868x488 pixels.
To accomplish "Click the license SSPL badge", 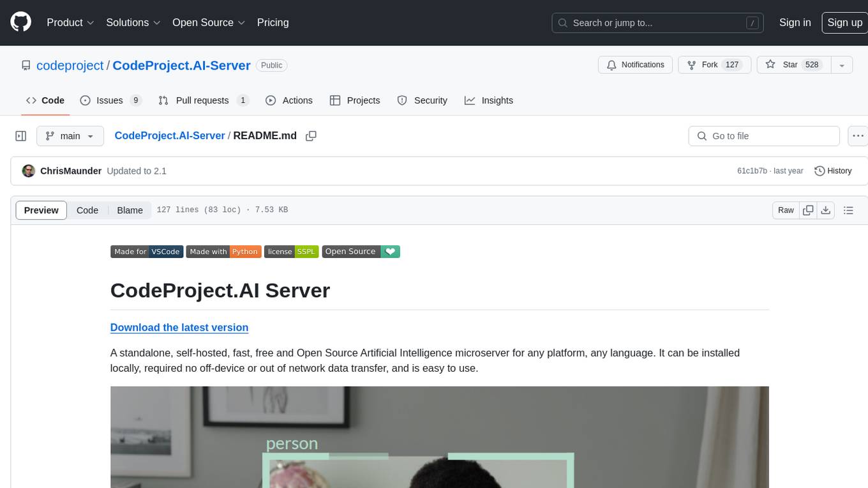I will coord(292,252).
